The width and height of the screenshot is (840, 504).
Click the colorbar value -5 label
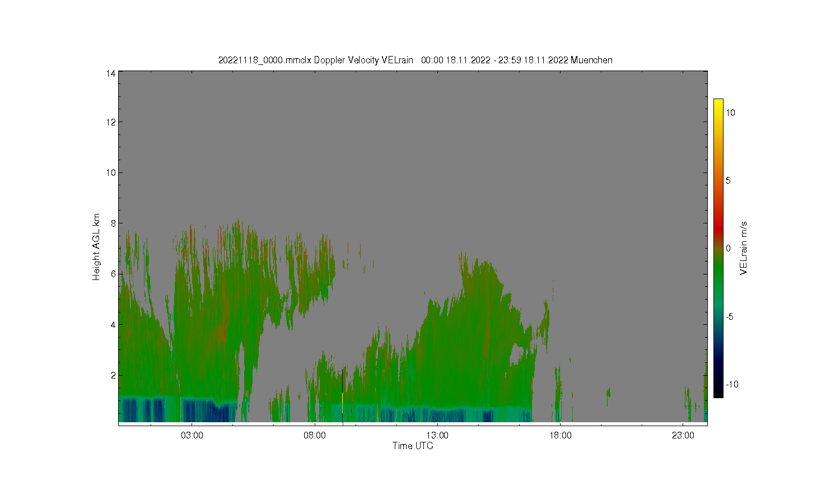(730, 316)
